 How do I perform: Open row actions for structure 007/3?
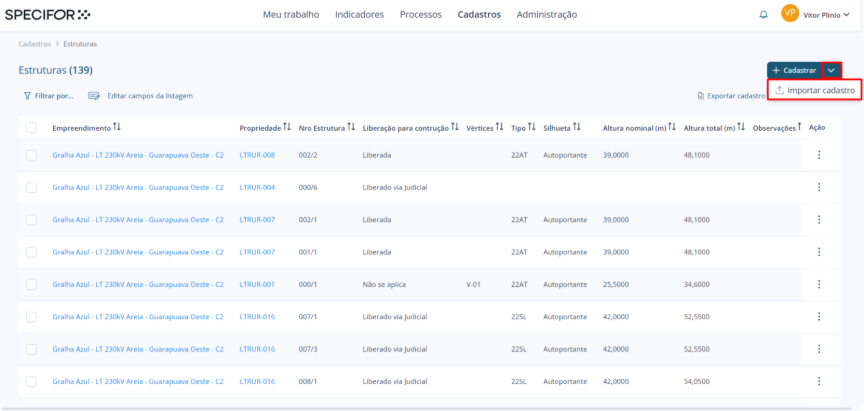[819, 349]
